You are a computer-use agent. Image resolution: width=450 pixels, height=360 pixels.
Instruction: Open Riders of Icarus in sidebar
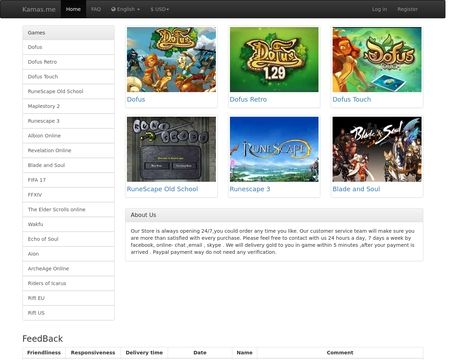[x=68, y=283]
